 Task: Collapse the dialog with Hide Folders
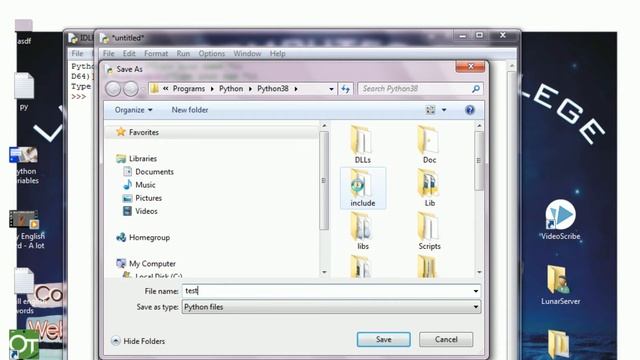[138, 341]
